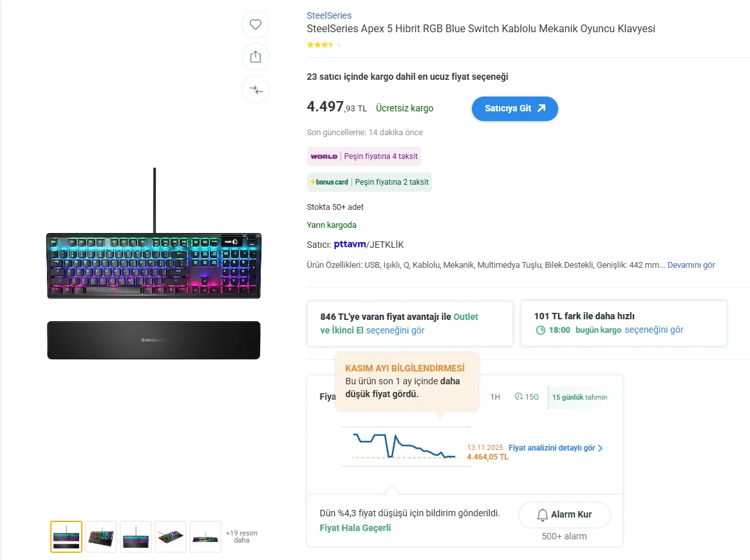Click the compare arrows icon

256,89
